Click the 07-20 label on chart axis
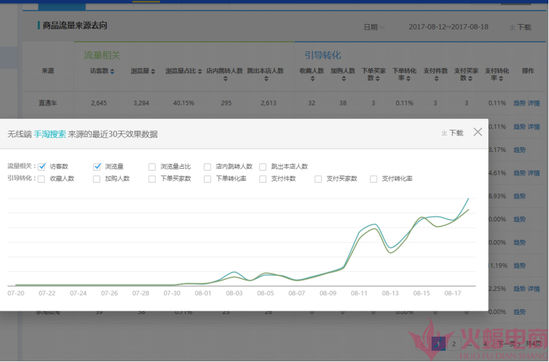Image resolution: width=549 pixels, height=362 pixels. coord(16,293)
